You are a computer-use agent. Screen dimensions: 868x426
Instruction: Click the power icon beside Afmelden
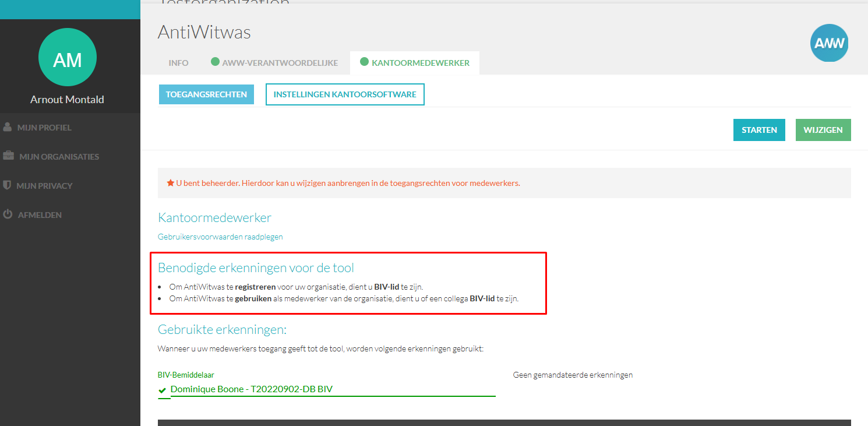click(x=8, y=214)
